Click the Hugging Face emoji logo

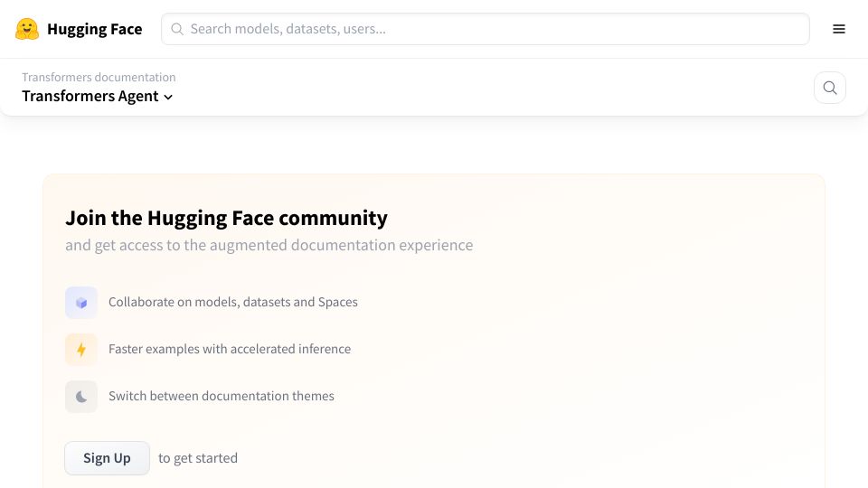[x=27, y=29]
